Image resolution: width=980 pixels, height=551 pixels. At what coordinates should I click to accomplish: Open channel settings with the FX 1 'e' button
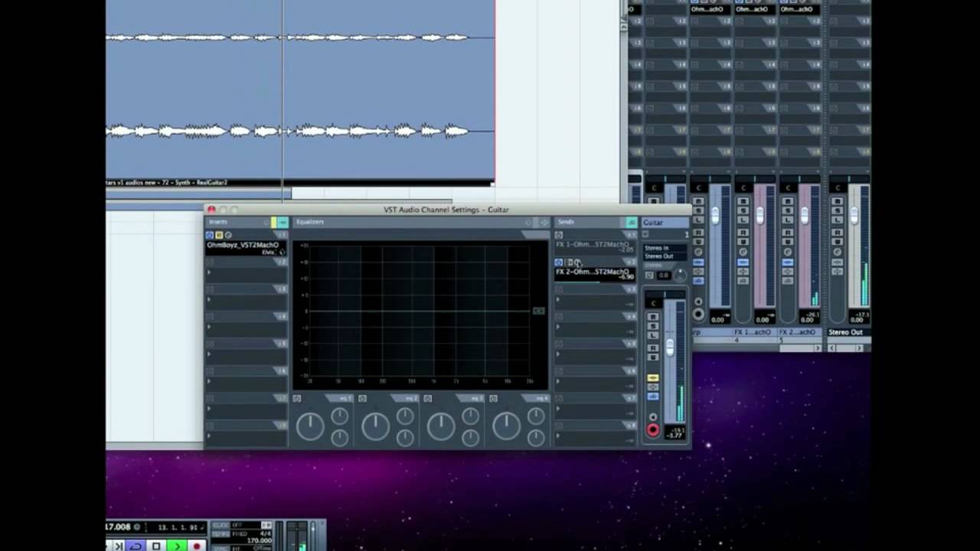(x=743, y=252)
